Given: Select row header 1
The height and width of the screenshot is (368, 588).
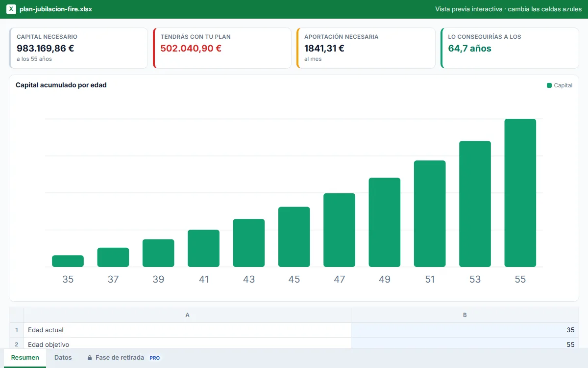Looking at the screenshot, I should (x=17, y=330).
